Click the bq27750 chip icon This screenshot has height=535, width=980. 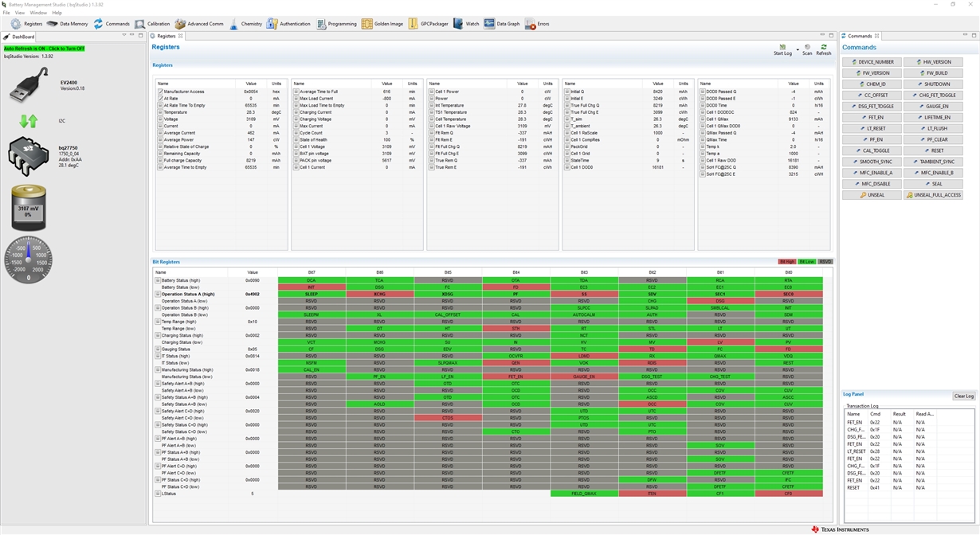pos(29,155)
